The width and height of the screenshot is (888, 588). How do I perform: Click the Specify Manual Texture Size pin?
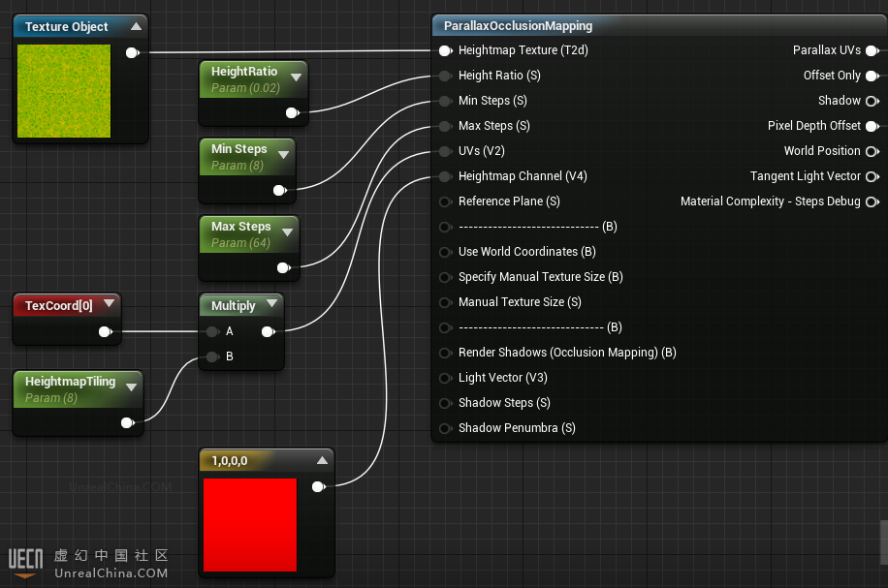coord(445,277)
